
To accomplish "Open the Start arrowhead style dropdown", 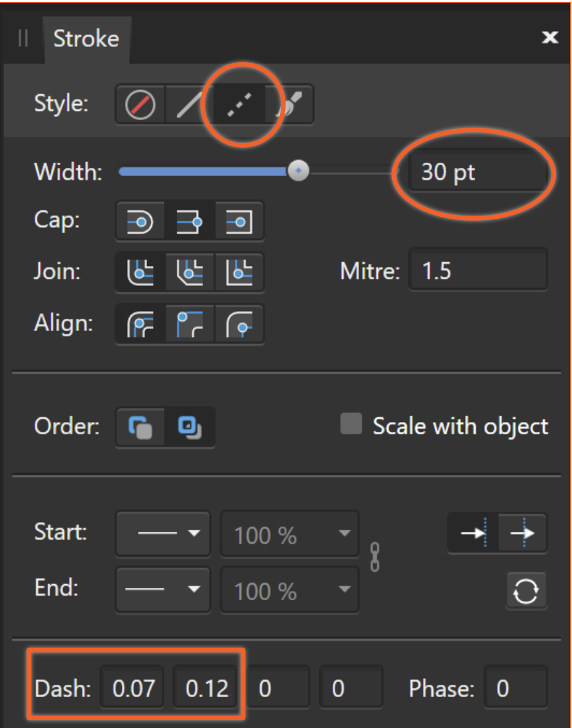I will click(163, 534).
